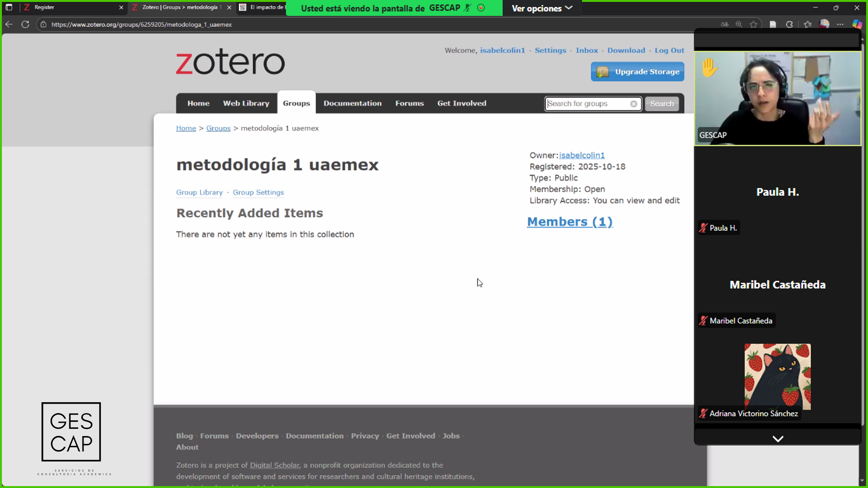The width and height of the screenshot is (868, 488).
Task: Expand participants list with down chevron
Action: (x=778, y=439)
